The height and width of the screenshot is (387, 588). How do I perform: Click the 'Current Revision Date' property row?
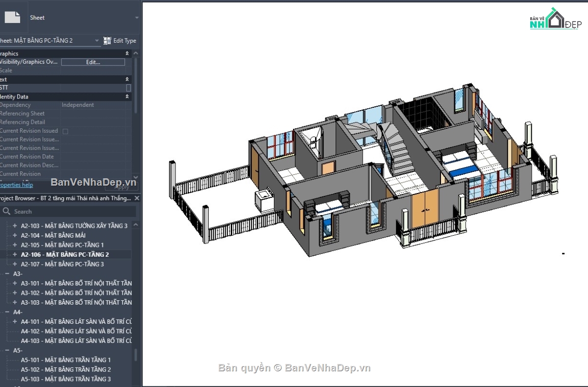[x=67, y=157]
